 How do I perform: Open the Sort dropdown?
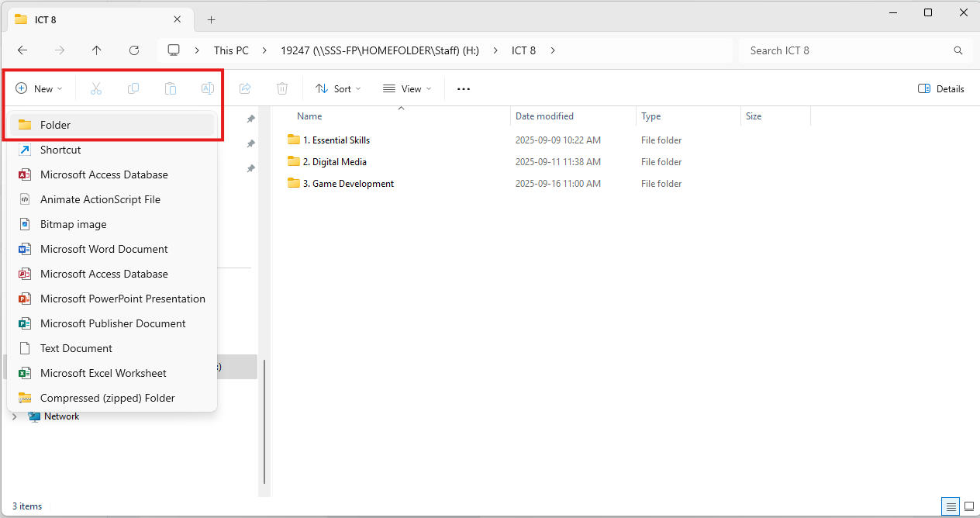click(338, 88)
